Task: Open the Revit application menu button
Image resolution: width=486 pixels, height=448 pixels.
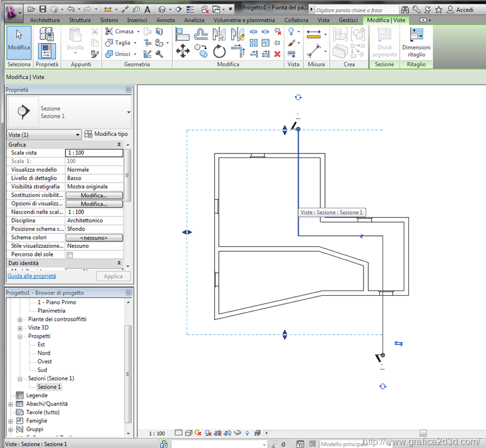Action: pos(11,10)
